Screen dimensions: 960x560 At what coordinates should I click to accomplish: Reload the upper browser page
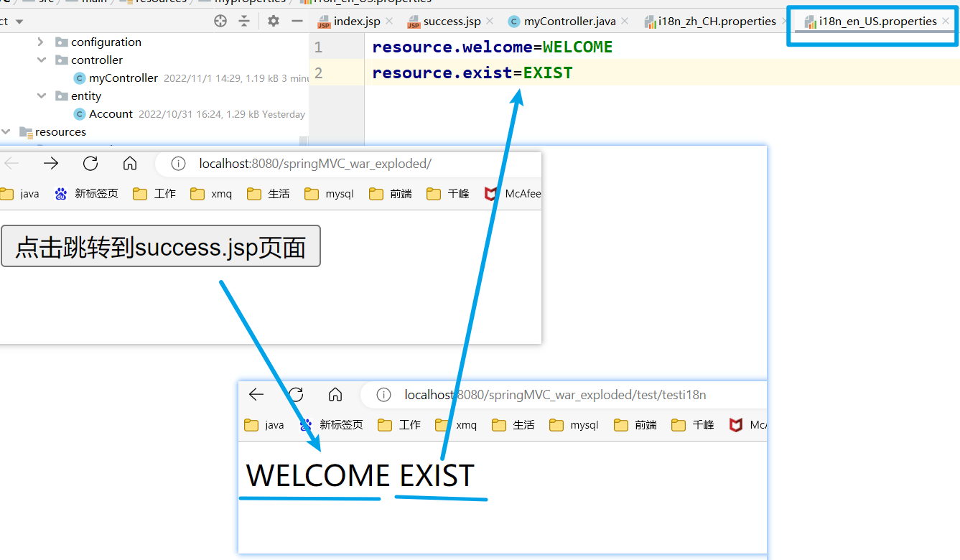pyautogui.click(x=90, y=164)
